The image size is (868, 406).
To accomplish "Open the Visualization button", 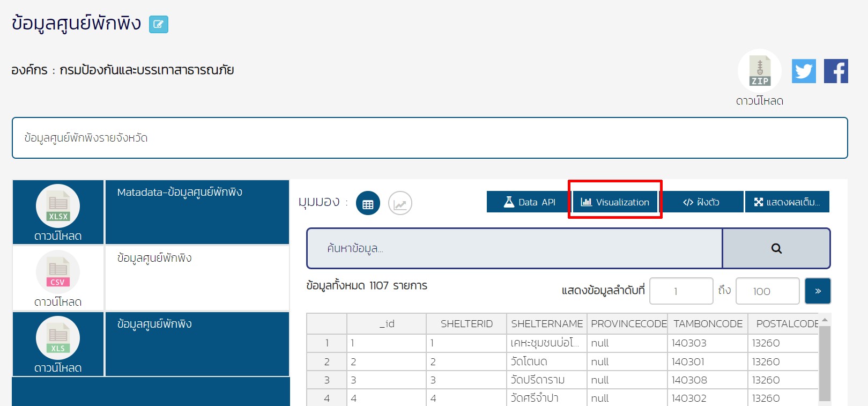I will coord(615,202).
